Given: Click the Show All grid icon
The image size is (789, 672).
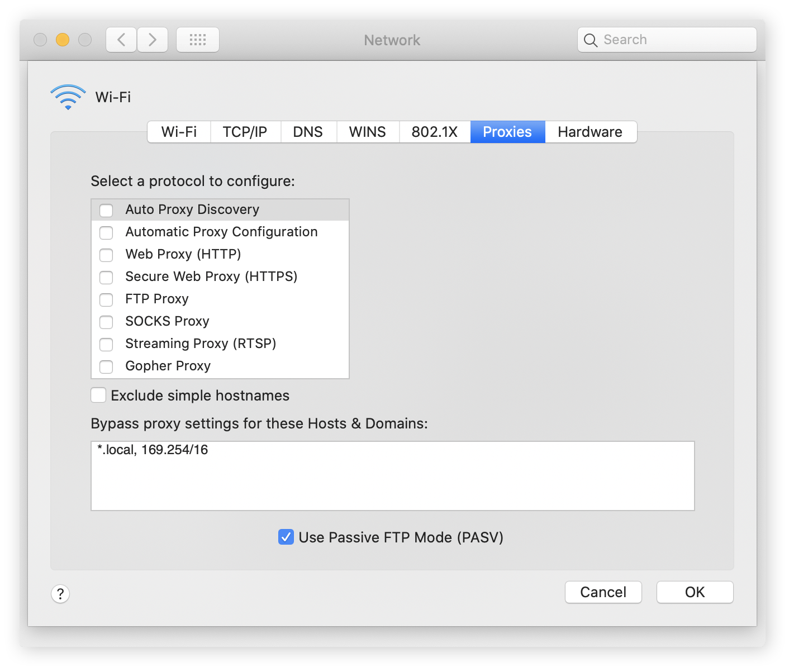Looking at the screenshot, I should pos(197,39).
